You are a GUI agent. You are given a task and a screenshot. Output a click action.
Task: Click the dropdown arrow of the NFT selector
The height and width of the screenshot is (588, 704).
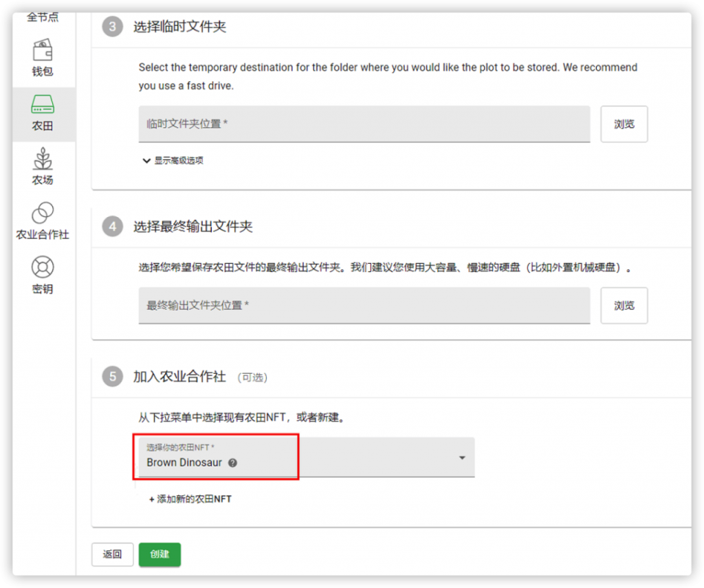point(462,457)
